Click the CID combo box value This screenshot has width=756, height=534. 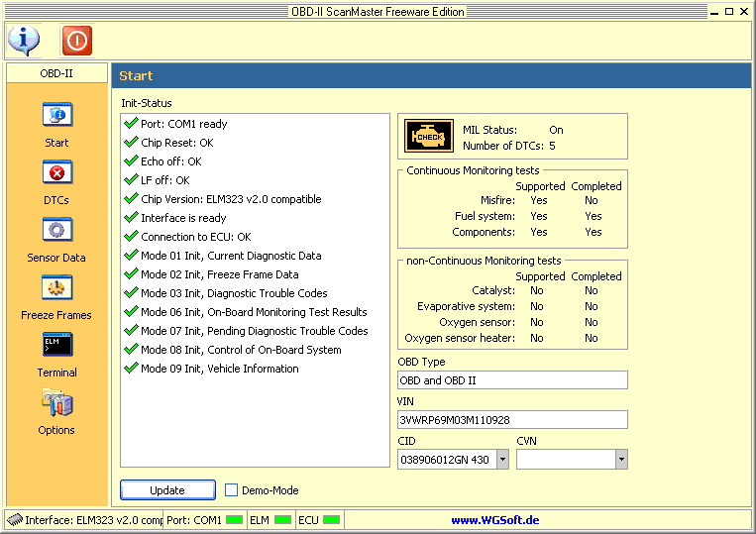[447, 460]
